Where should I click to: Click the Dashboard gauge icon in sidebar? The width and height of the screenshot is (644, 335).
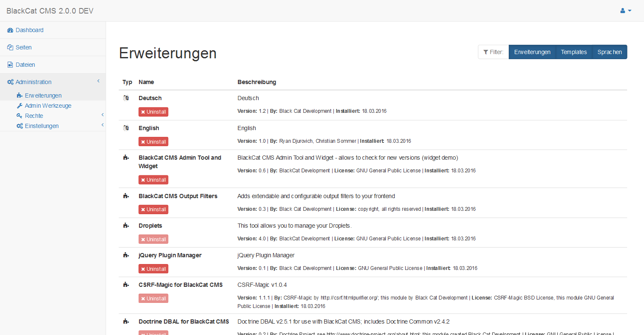coord(10,30)
